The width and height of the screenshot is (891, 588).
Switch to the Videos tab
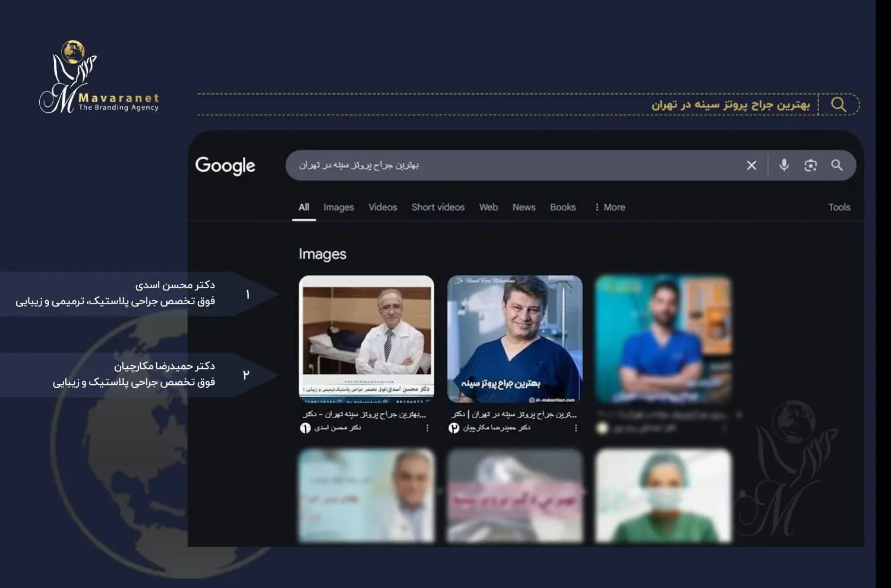[383, 207]
